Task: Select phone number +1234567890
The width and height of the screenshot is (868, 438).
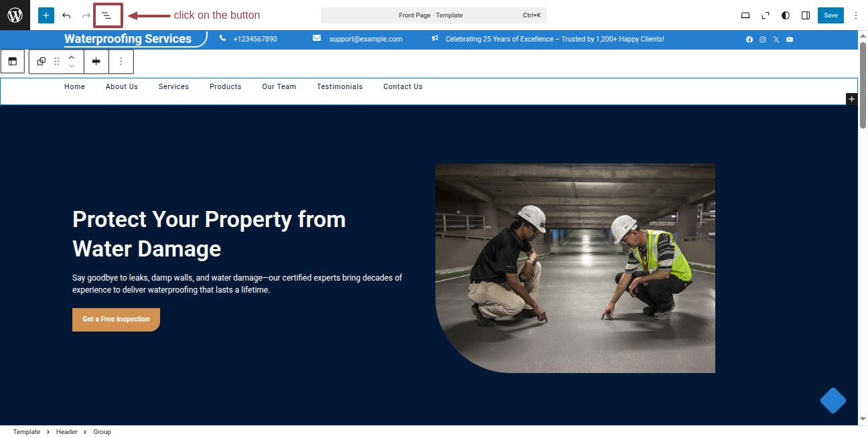Action: (x=255, y=40)
